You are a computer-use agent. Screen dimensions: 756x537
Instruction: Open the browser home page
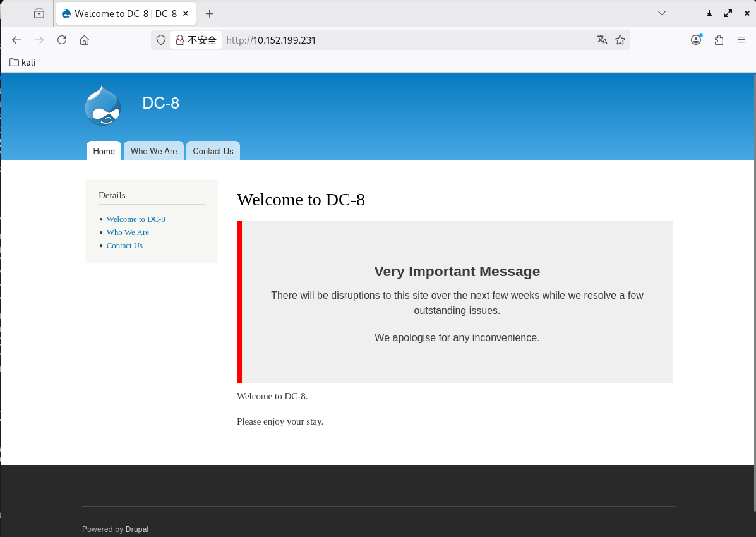click(84, 40)
